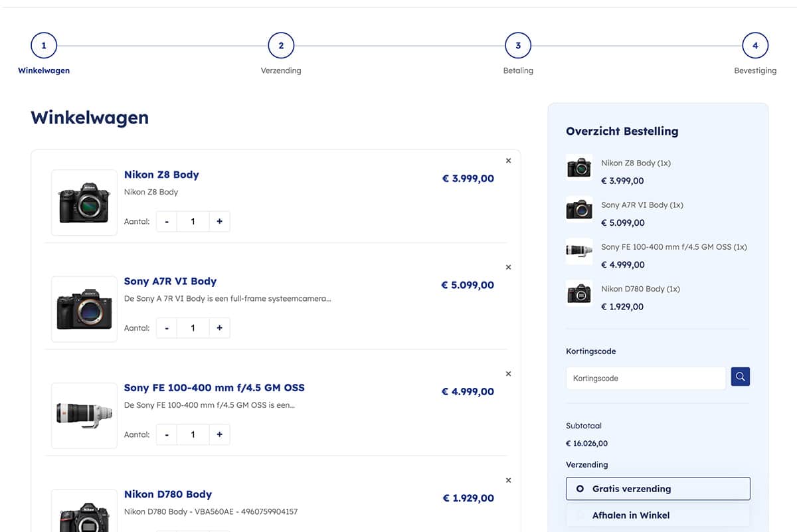Select Afhalen in Winkel shipping option
Viewport: 797px width, 532px height.
[x=658, y=515]
